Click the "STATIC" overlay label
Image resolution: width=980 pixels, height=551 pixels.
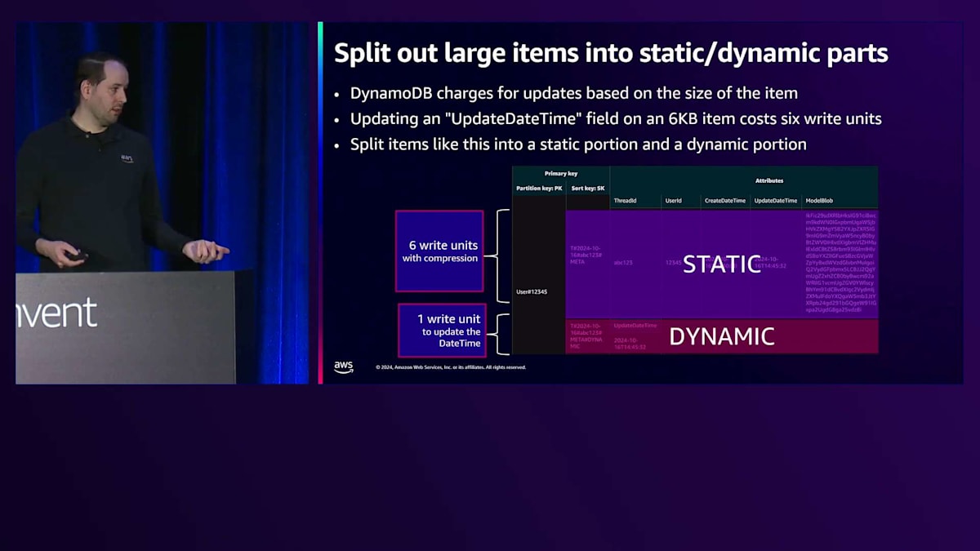722,264
